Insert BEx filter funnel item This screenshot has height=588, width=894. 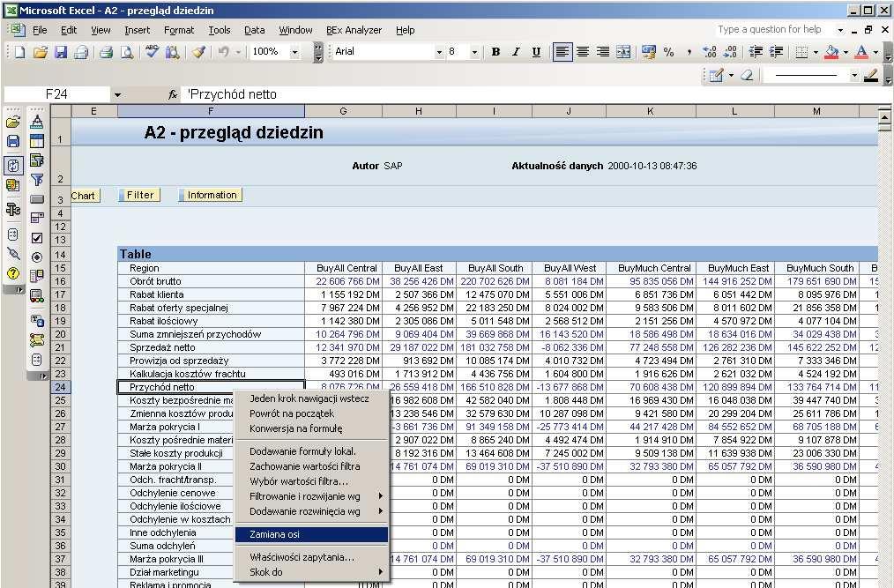point(37,180)
